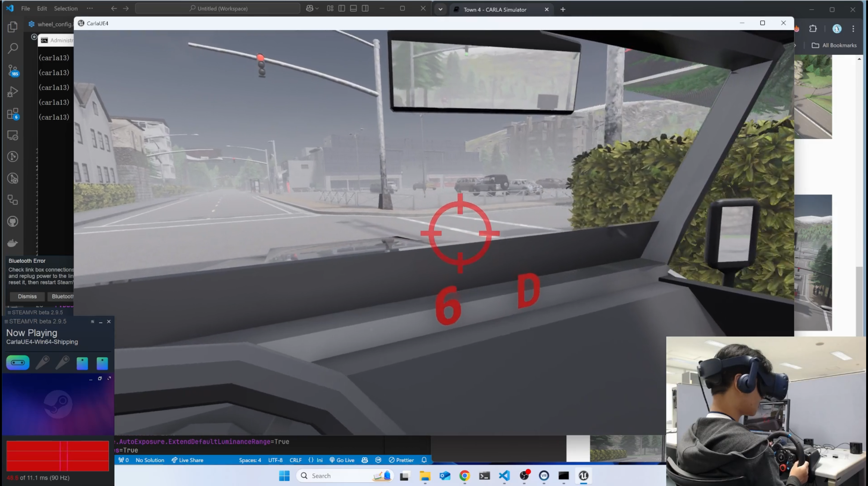Click the SteamVR frame timing graph

click(58, 456)
